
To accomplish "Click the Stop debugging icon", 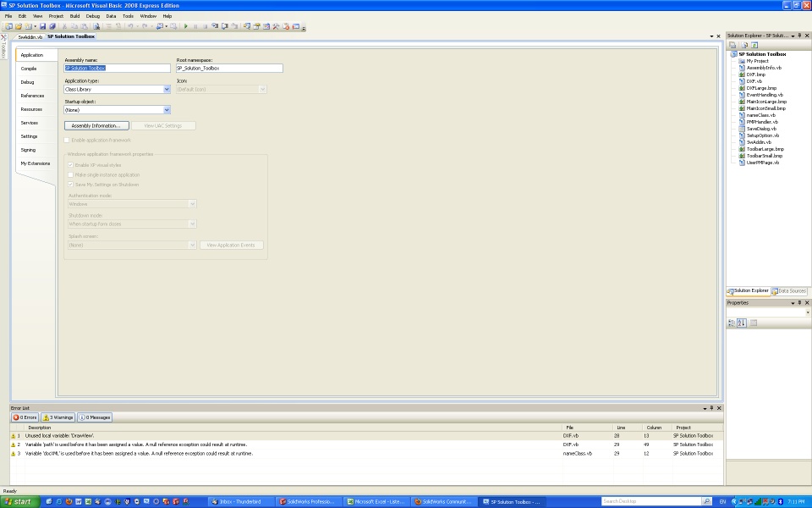I will pyautogui.click(x=205, y=26).
